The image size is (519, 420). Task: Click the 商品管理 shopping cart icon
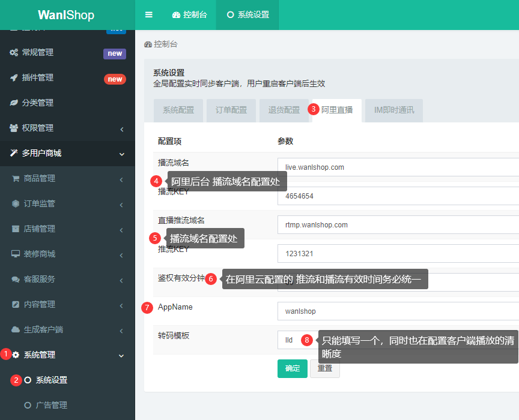(x=16, y=179)
